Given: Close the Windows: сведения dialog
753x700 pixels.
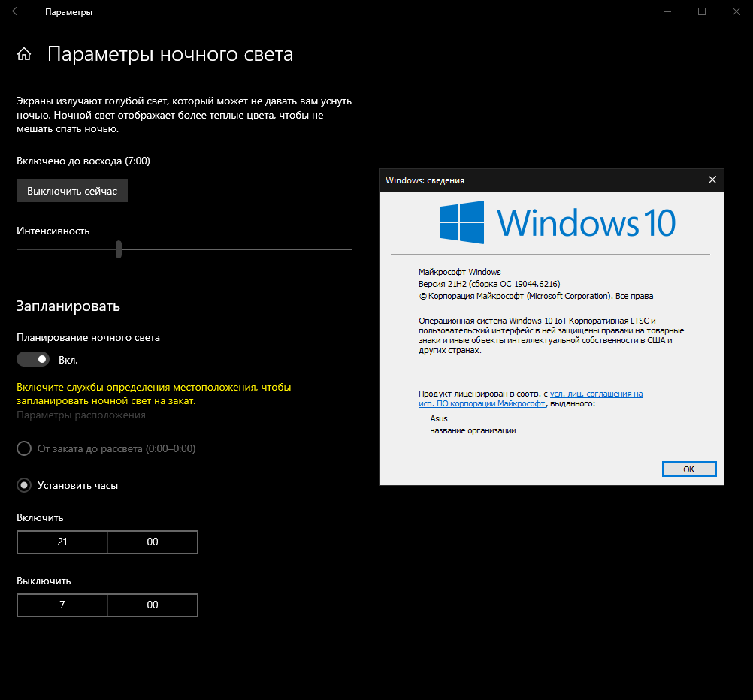Looking at the screenshot, I should click(x=712, y=180).
